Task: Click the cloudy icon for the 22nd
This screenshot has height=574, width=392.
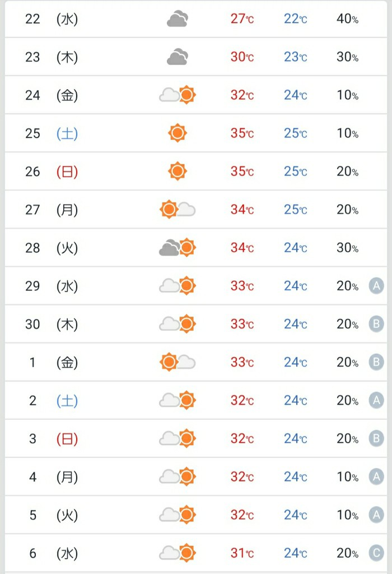Action: click(178, 18)
